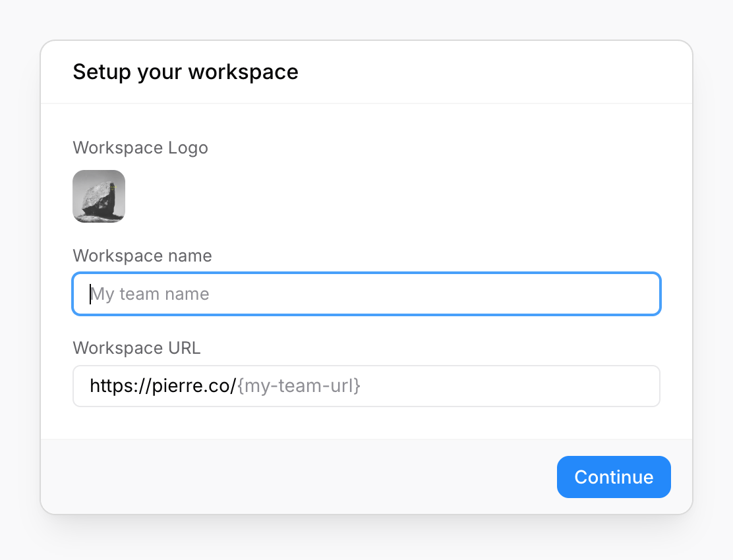This screenshot has width=733, height=560.
Task: Focus the Workspace name input field
Action: pyautogui.click(x=366, y=294)
